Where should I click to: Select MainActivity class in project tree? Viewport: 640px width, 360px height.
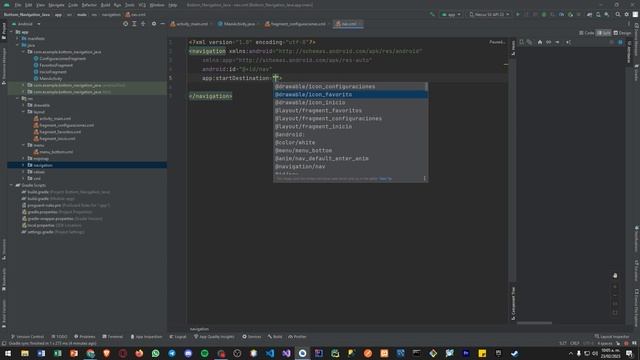click(48, 78)
